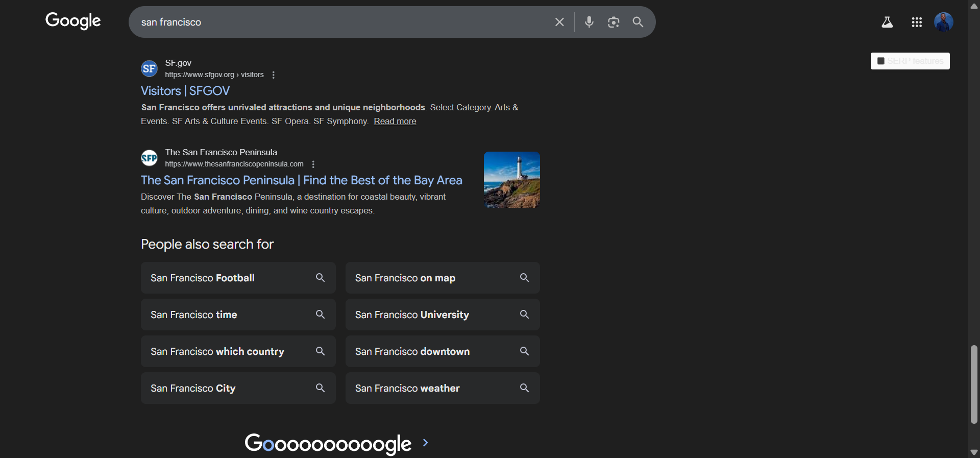Search for San Francisco University
Screen dimensions: 980x458
[443, 315]
